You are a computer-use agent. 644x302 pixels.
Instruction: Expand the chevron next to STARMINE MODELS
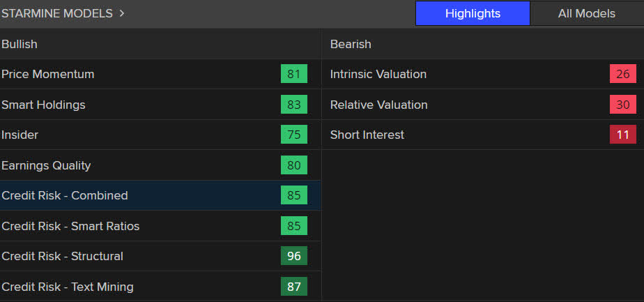[x=121, y=13]
